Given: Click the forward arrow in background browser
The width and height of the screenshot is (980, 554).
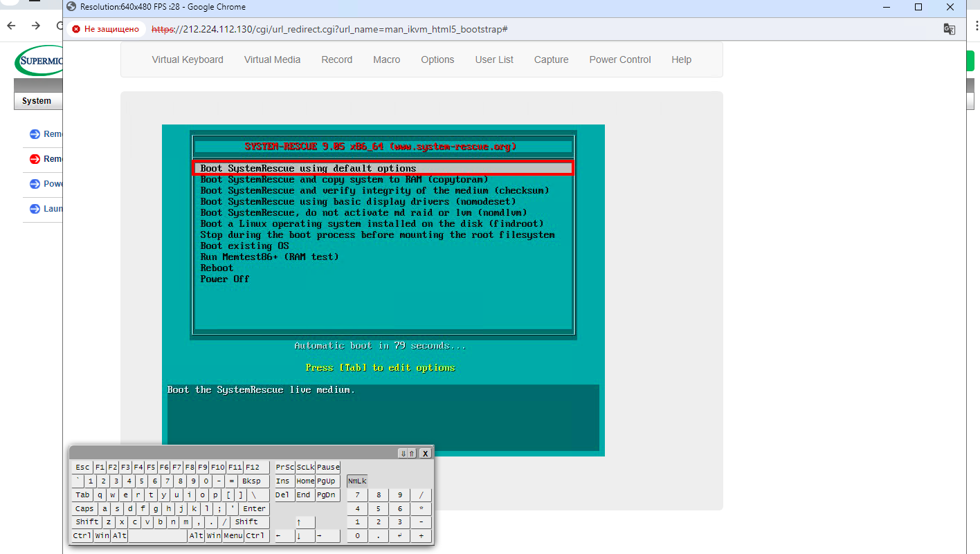Looking at the screenshot, I should 36,26.
